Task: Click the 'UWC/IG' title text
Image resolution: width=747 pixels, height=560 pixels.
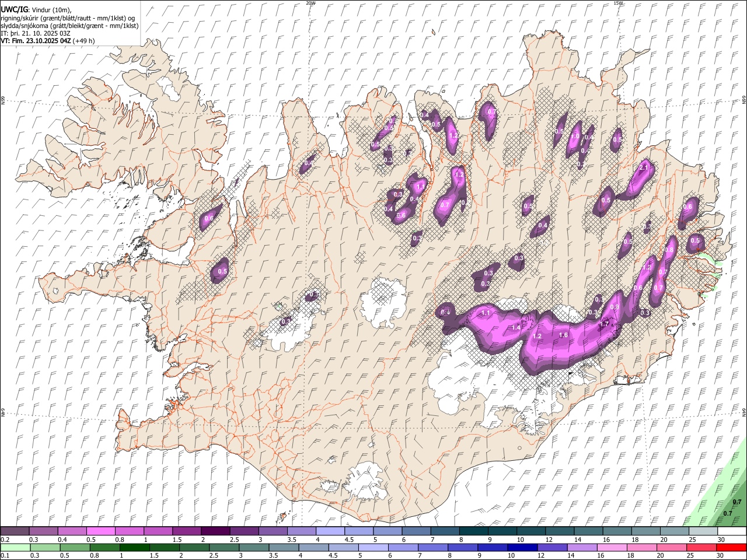Action: click(13, 10)
